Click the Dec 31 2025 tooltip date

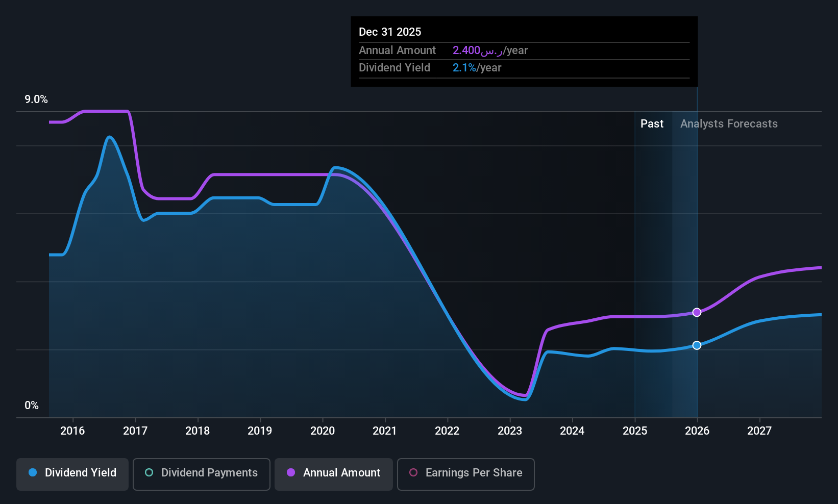(x=390, y=32)
